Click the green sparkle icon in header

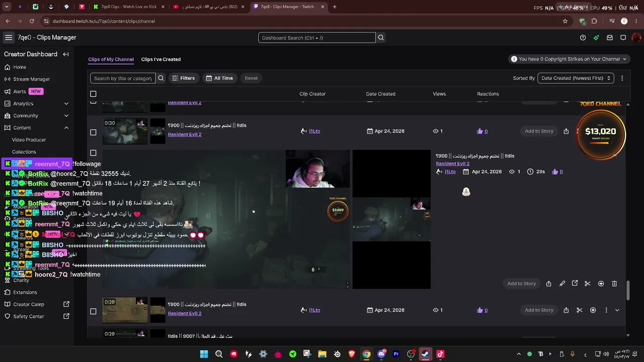(x=596, y=38)
